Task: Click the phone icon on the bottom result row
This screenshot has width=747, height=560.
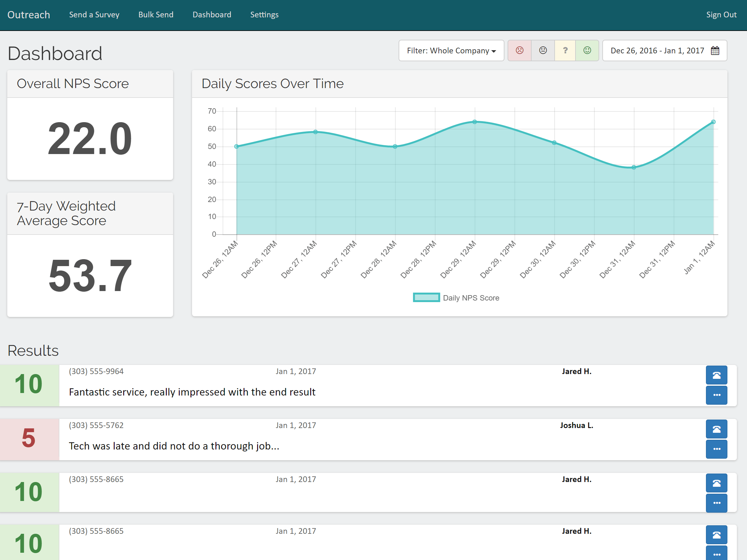Action: 716,535
